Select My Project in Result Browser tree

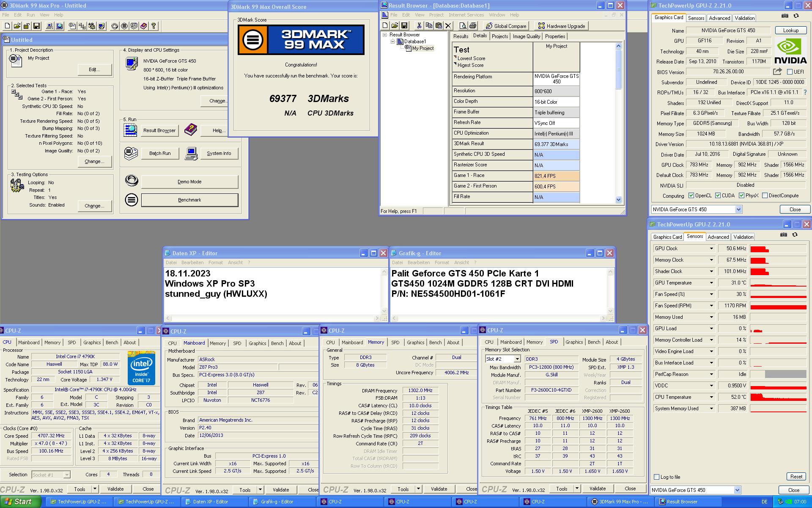423,48
